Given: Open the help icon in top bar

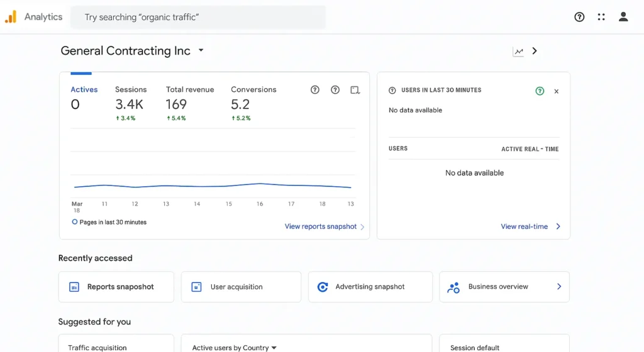Looking at the screenshot, I should click(x=579, y=17).
